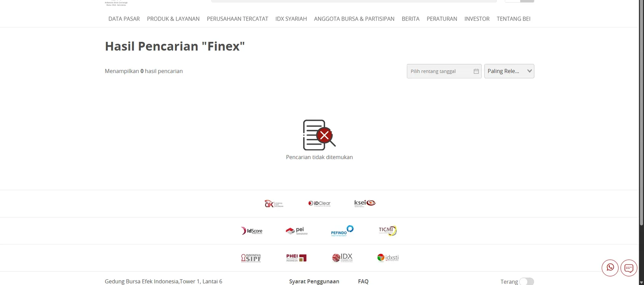Click the search input at page top

[354, 1]
